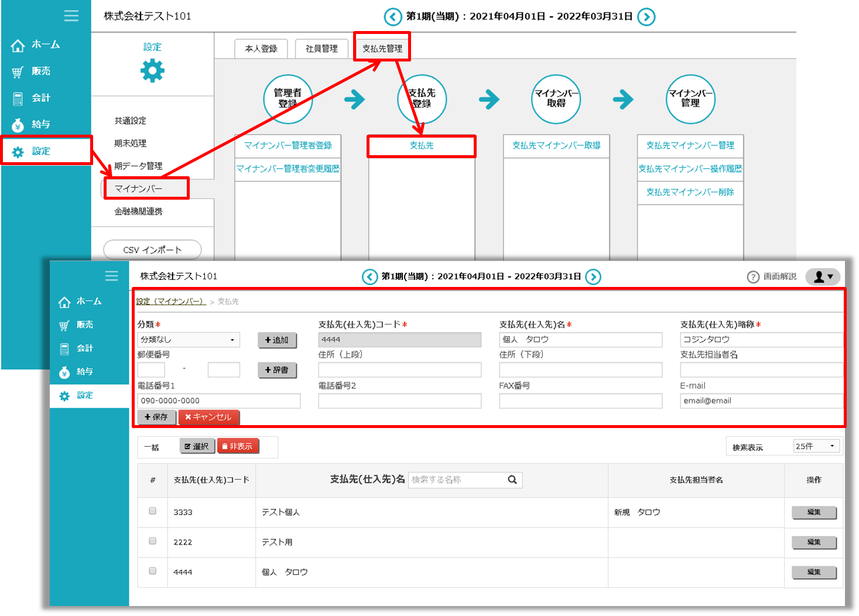Image resolution: width=859 pixels, height=616 pixels.
Task: Click the search magnifier icon in name column
Action: (x=512, y=480)
